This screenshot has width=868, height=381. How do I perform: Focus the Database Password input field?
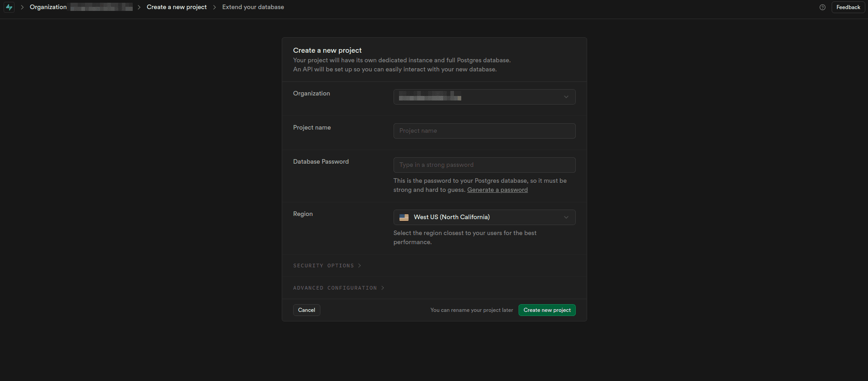484,165
